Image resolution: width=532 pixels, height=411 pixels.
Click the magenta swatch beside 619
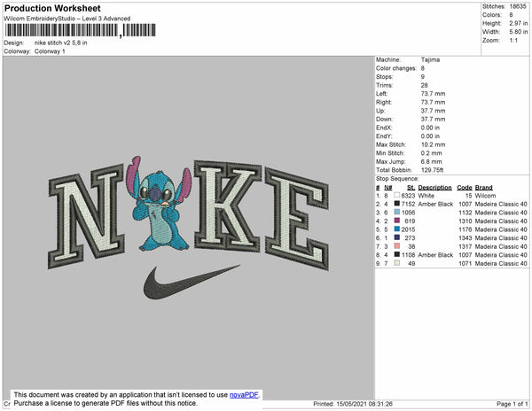pyautogui.click(x=396, y=221)
